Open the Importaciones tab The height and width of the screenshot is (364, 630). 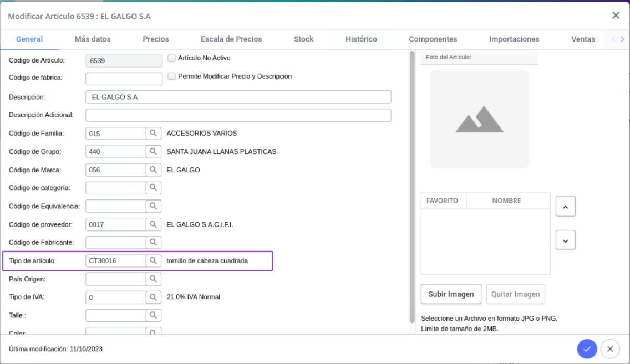coord(514,39)
